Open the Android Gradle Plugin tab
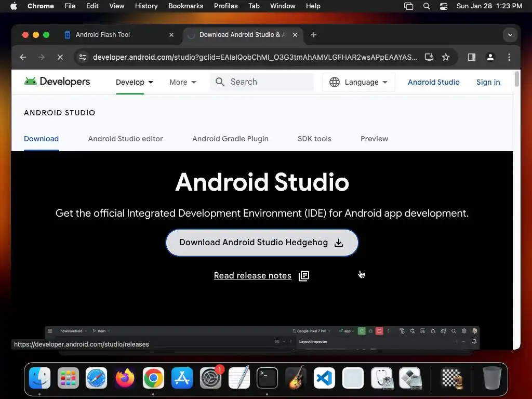 pos(230,139)
